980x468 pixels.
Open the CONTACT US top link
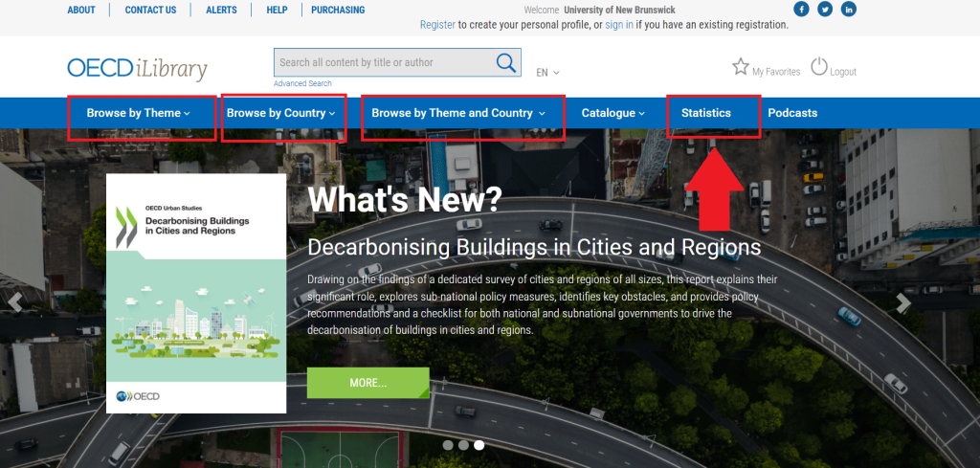point(150,10)
